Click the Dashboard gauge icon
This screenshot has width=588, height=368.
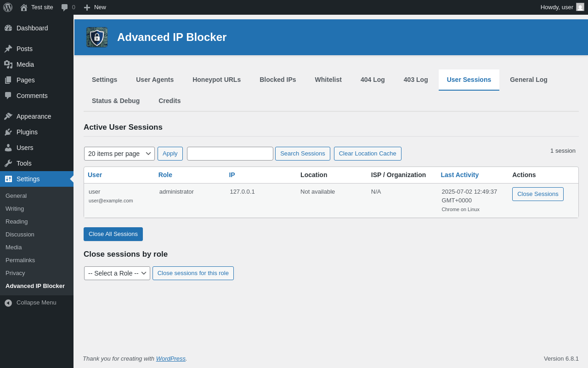(8, 28)
